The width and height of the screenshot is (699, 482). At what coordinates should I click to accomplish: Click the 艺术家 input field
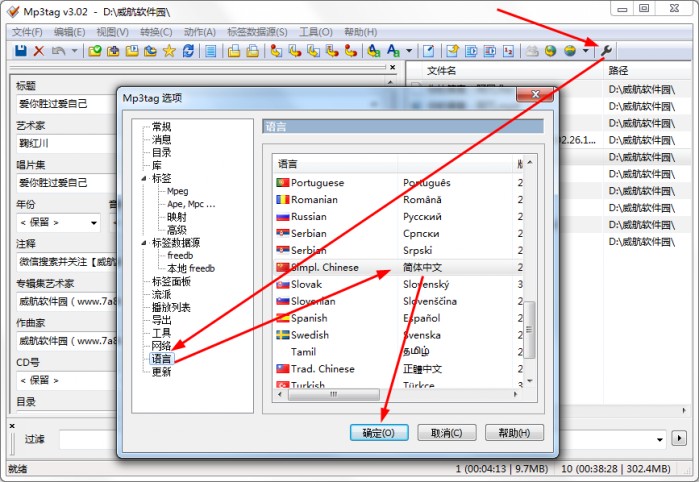coord(67,143)
